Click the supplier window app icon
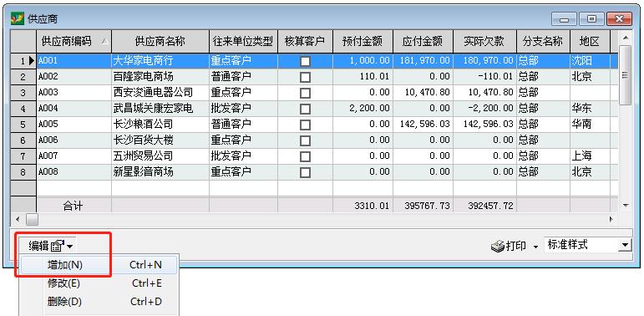The image size is (644, 316). click(x=18, y=19)
